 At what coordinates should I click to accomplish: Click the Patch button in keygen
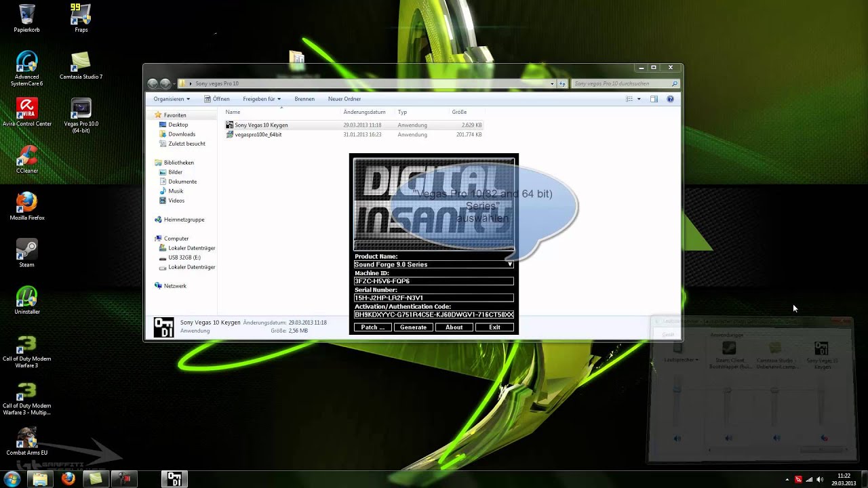pos(373,327)
